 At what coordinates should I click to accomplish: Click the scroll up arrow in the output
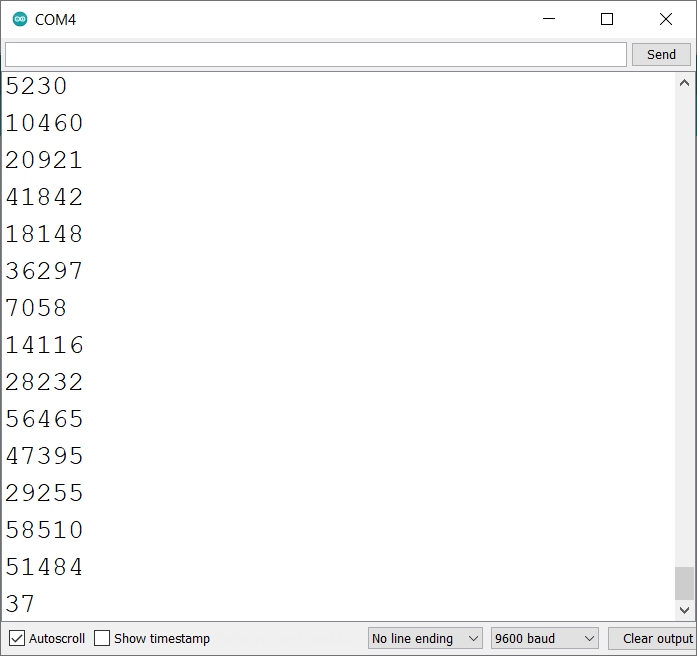(685, 84)
